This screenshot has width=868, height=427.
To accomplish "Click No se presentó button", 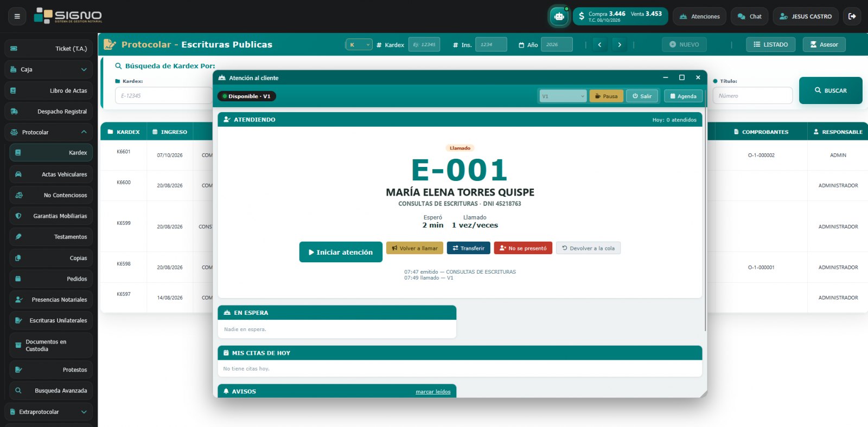I will pyautogui.click(x=523, y=248).
